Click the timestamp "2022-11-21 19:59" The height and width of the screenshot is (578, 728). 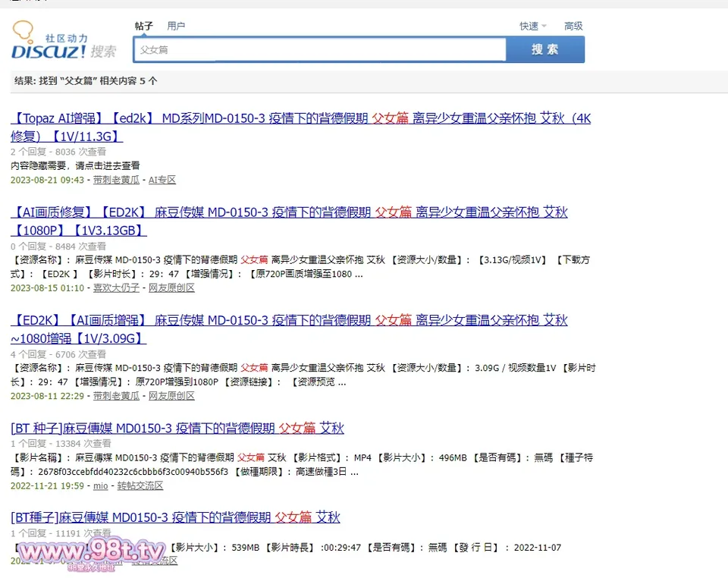[47, 485]
